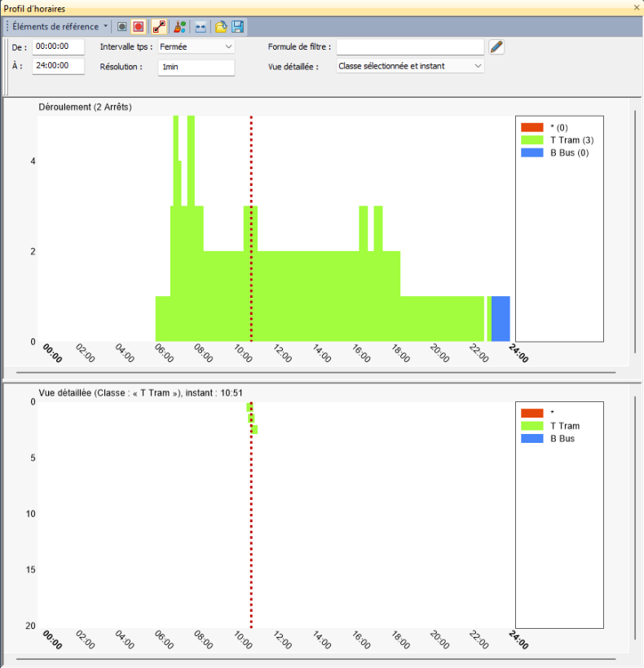Click the blue B Bus (0) legend swatch
The width and height of the screenshot is (644, 668).
coord(532,153)
